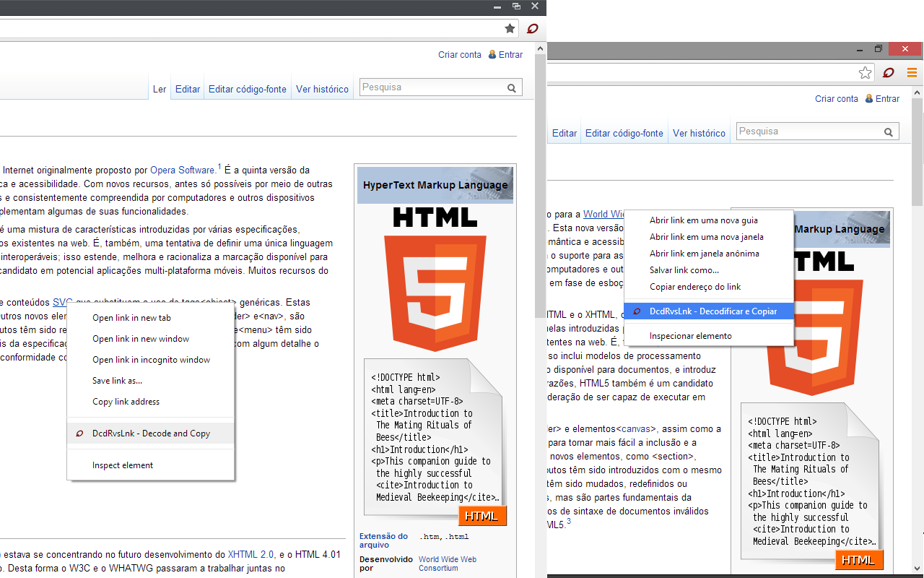Click search magnifier icon in left window
This screenshot has width=924, height=578.
click(512, 88)
